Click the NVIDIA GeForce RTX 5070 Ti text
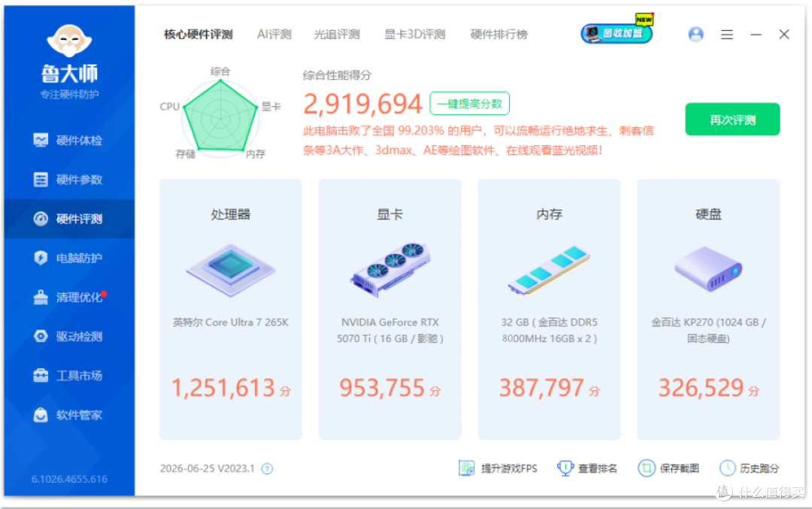Image resolution: width=812 pixels, height=509 pixels. point(389,330)
